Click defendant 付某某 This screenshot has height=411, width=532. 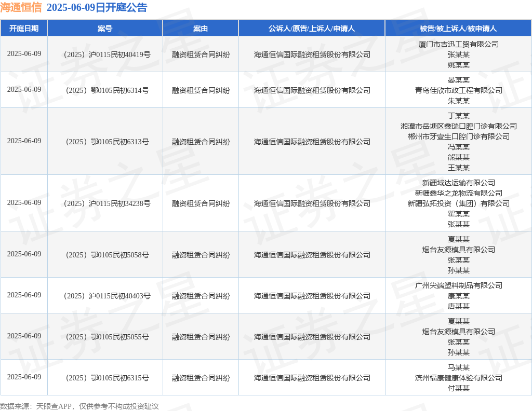tap(459, 388)
